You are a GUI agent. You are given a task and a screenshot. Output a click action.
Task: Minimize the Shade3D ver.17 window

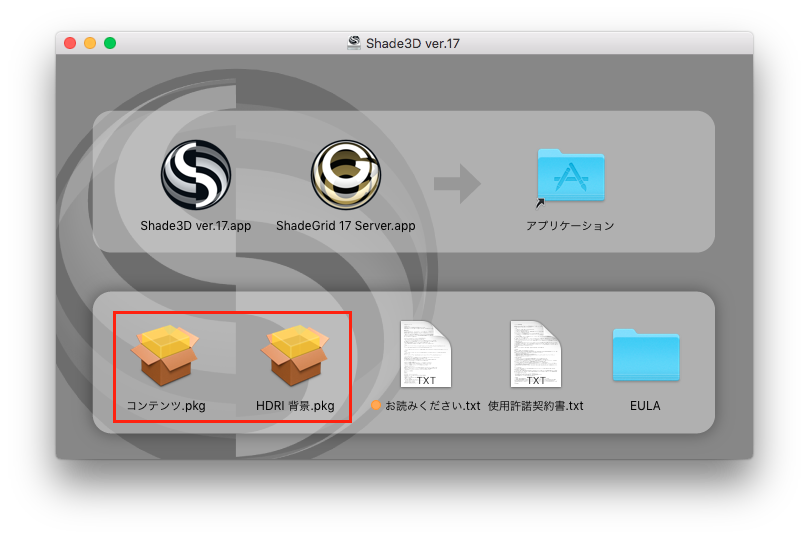point(90,43)
